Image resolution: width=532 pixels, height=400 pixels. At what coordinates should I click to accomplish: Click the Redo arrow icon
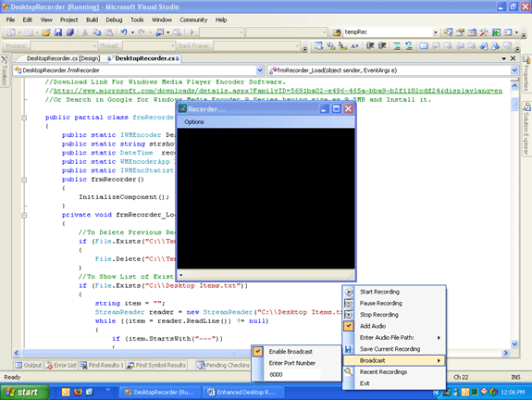click(x=142, y=32)
